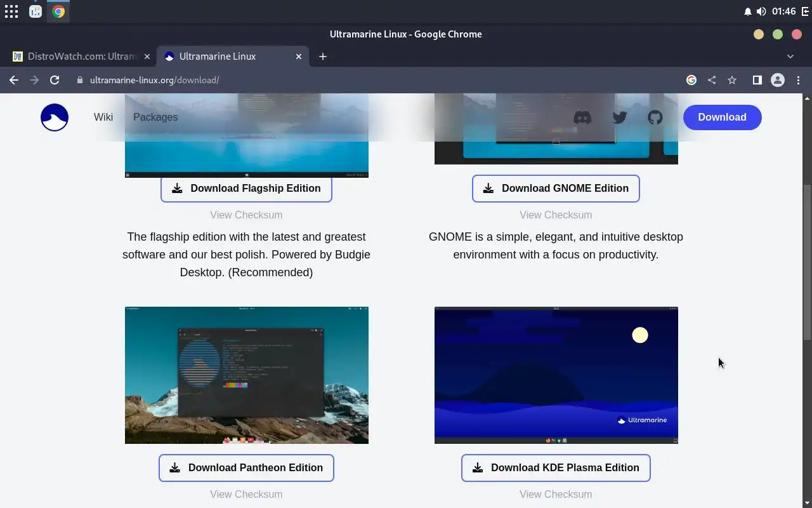This screenshot has width=812, height=508.
Task: Click the 01:46 clock
Action: pos(784,11)
